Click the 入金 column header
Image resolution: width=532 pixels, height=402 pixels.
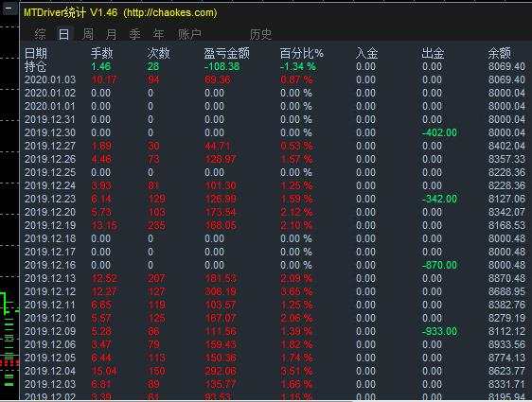366,53
